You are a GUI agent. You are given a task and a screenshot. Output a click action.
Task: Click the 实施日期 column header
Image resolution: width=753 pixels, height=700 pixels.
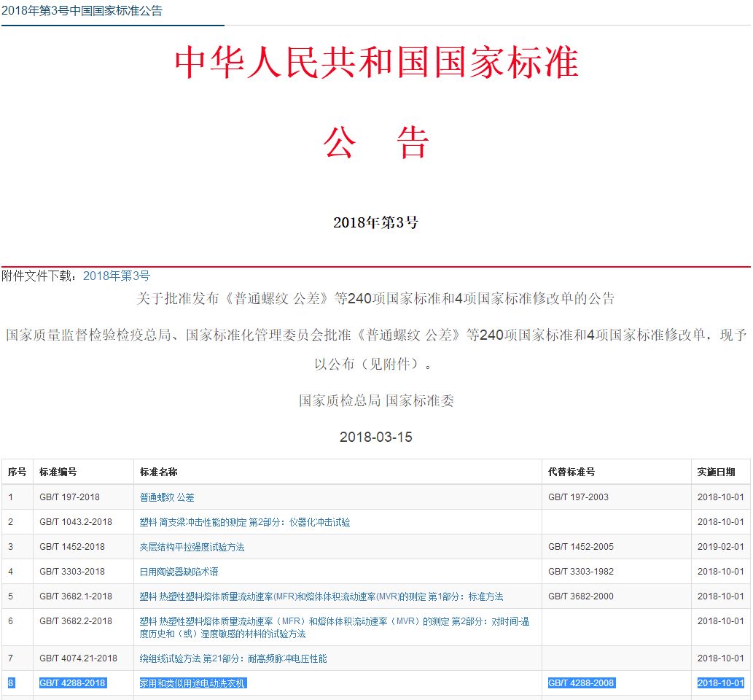click(716, 472)
